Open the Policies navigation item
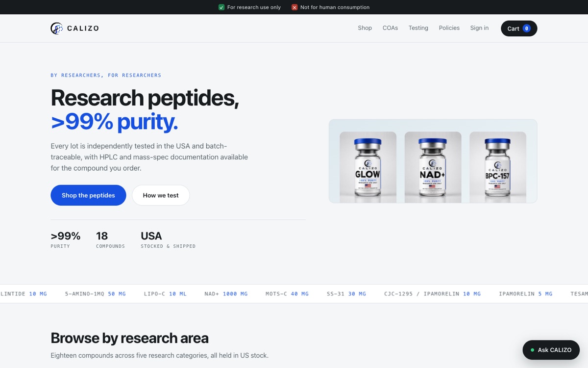The height and width of the screenshot is (368, 588). [449, 28]
